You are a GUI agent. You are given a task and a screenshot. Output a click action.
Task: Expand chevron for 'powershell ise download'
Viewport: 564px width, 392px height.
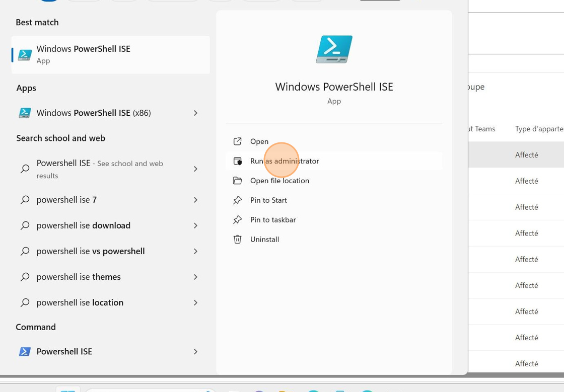click(195, 225)
